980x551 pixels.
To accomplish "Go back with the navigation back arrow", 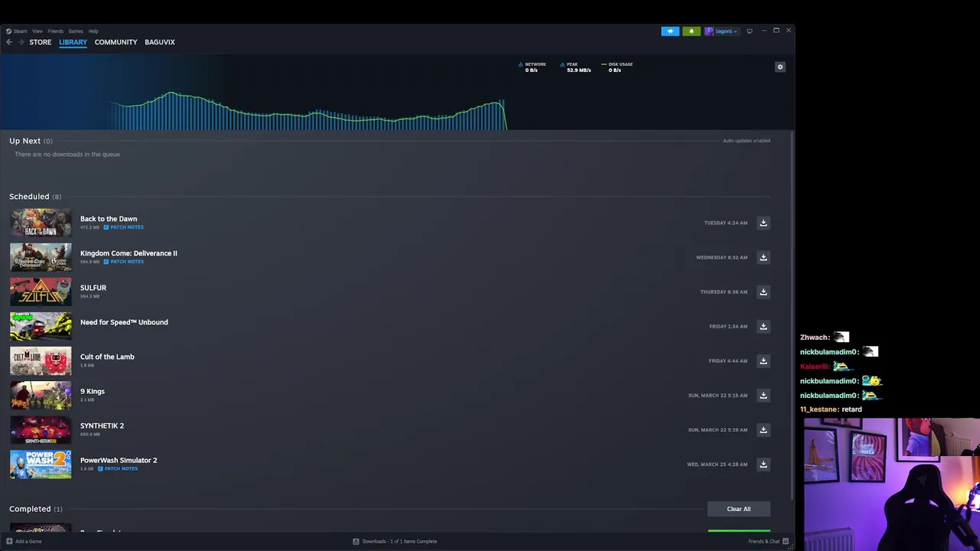I will tap(9, 42).
